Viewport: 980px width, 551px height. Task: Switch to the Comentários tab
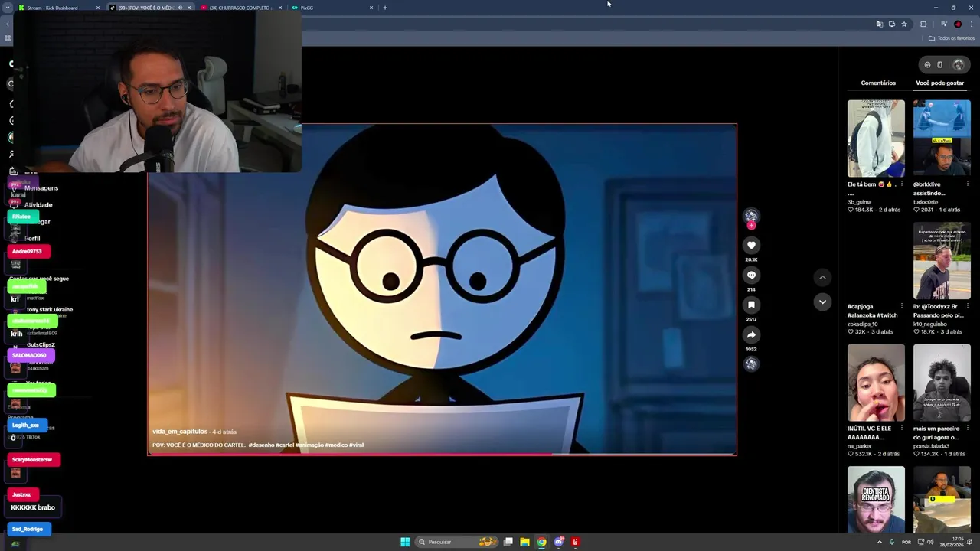878,83
